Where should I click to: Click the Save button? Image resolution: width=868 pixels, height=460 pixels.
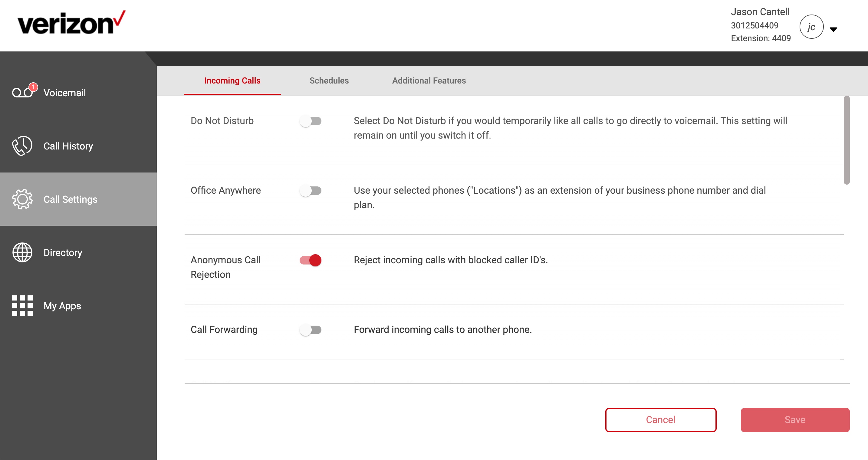click(795, 420)
